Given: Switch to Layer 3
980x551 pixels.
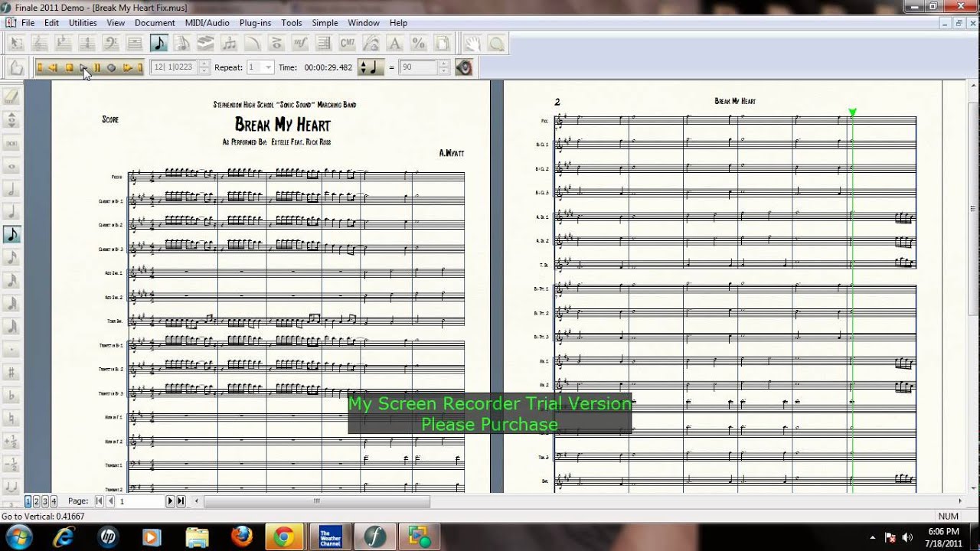Looking at the screenshot, I should 44,501.
